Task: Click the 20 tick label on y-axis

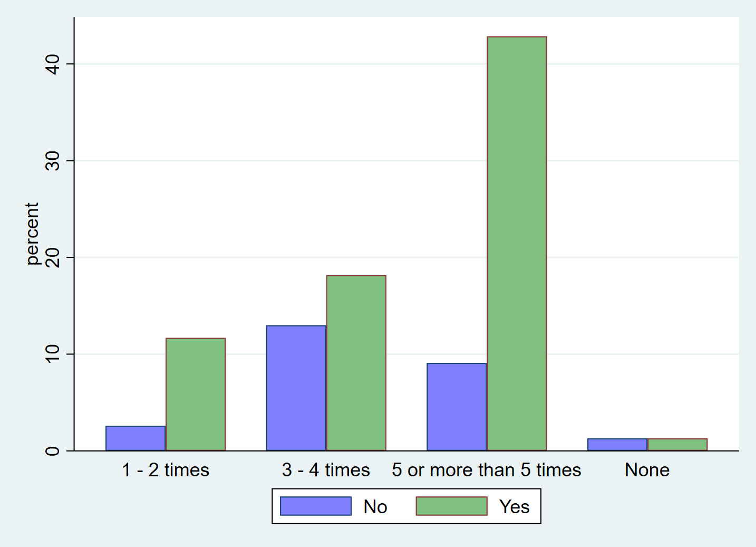Action: click(53, 257)
